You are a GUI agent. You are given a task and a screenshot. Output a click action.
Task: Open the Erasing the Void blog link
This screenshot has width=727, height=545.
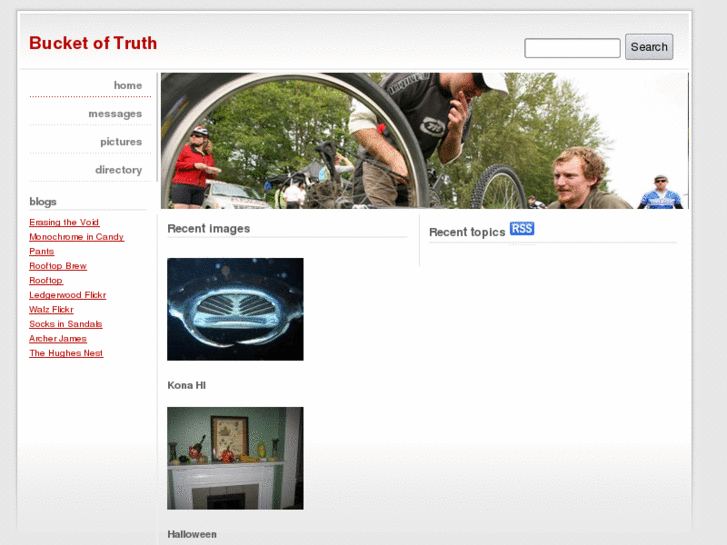pyautogui.click(x=64, y=222)
